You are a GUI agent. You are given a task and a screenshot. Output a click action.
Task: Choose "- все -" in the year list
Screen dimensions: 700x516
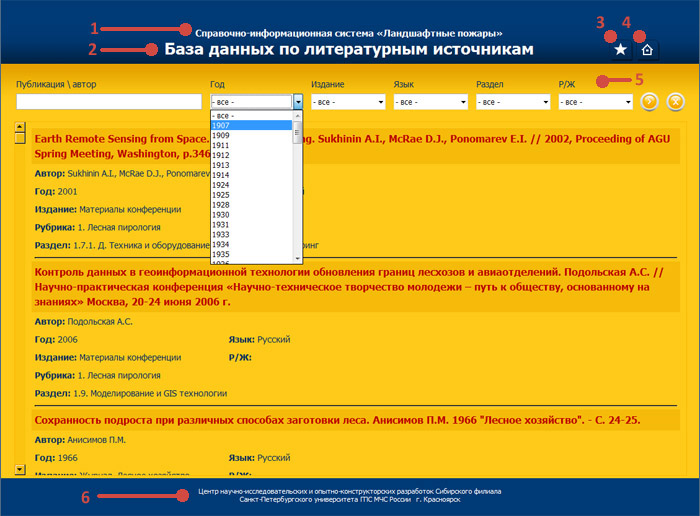(x=251, y=116)
